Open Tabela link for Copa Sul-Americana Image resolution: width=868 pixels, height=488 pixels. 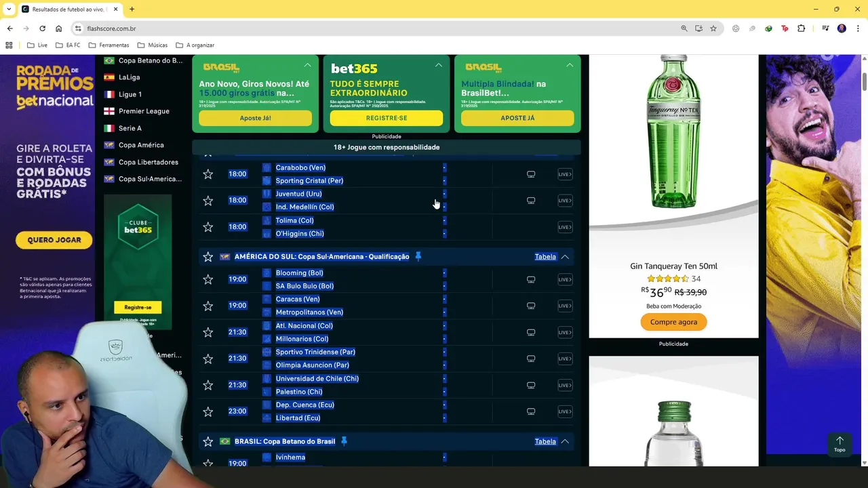(545, 257)
